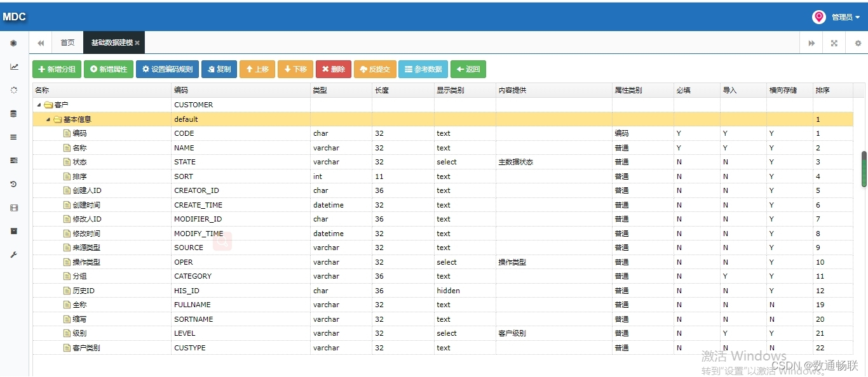Click the document icon beside 客户类别

[x=67, y=348]
